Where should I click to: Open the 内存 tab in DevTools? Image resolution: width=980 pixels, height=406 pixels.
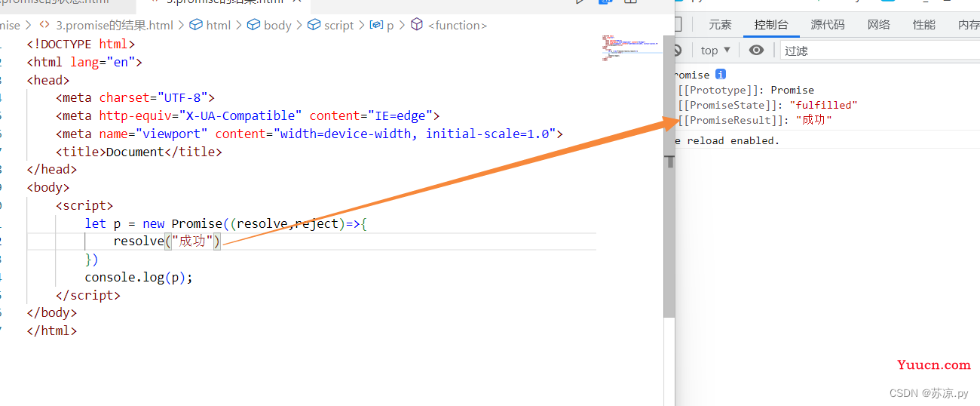click(x=968, y=24)
